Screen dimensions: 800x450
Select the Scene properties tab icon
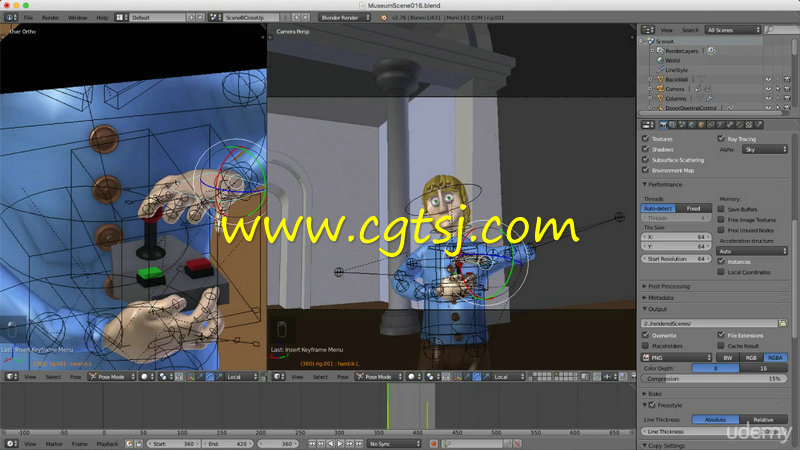683,125
